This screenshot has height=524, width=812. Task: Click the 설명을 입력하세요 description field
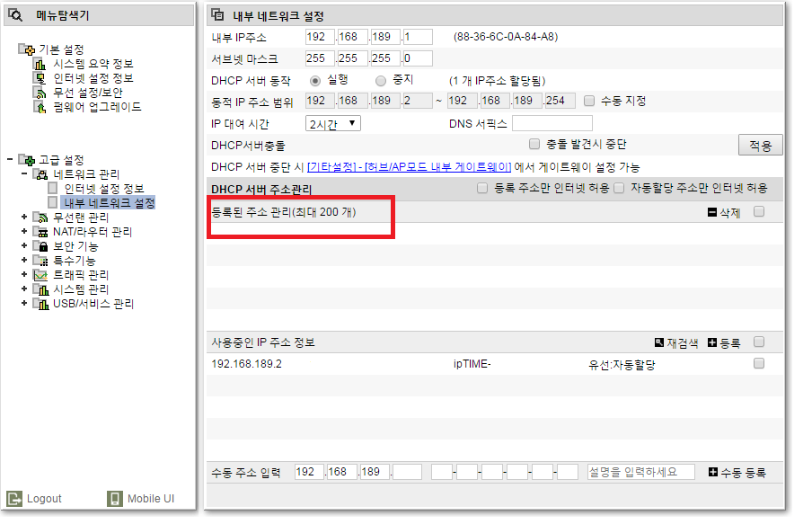click(640, 472)
